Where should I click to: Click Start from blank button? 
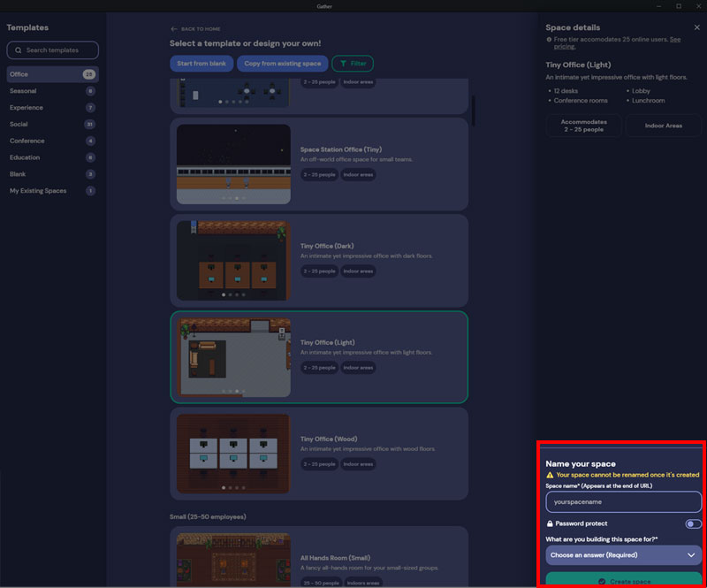click(x=201, y=64)
